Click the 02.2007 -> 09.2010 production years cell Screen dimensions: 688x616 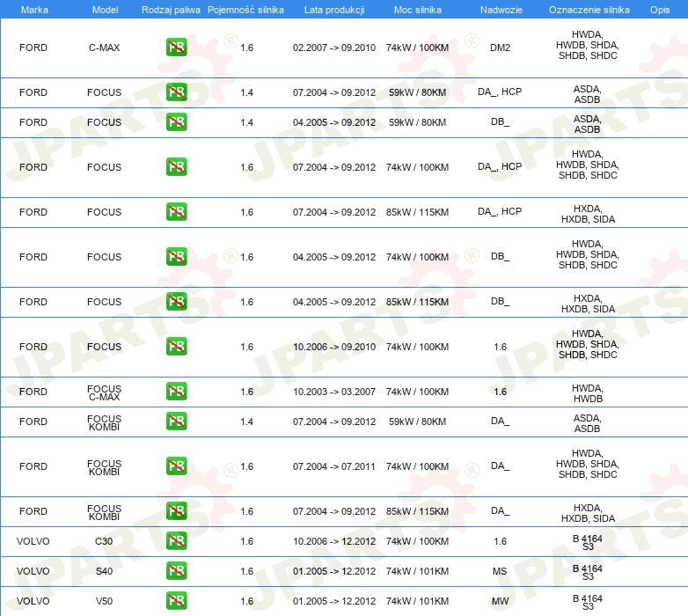click(334, 48)
